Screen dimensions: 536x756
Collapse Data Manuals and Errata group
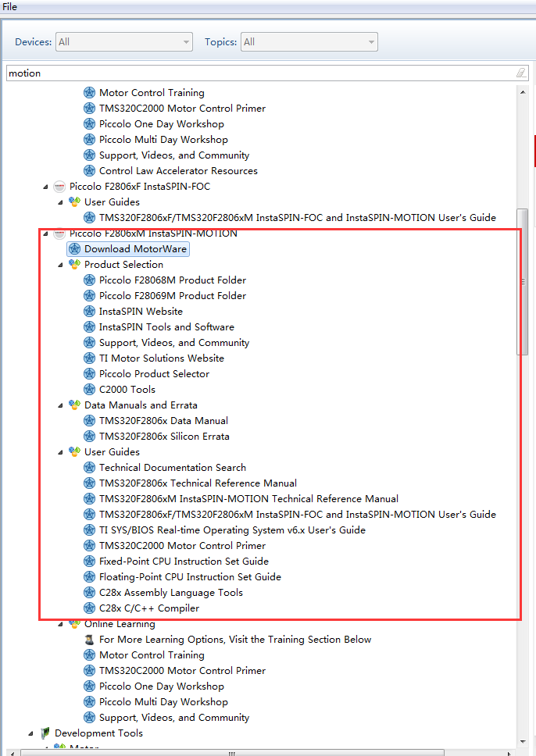pos(60,405)
